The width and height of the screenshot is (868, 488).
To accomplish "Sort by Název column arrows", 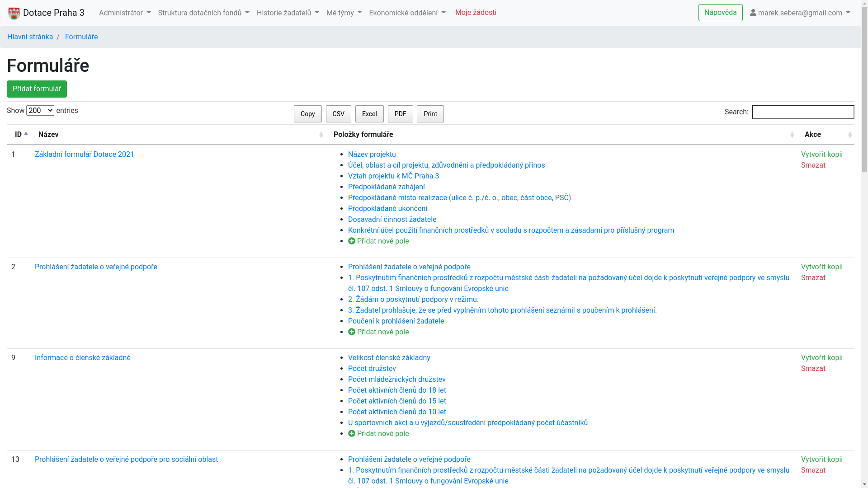I will pos(321,135).
